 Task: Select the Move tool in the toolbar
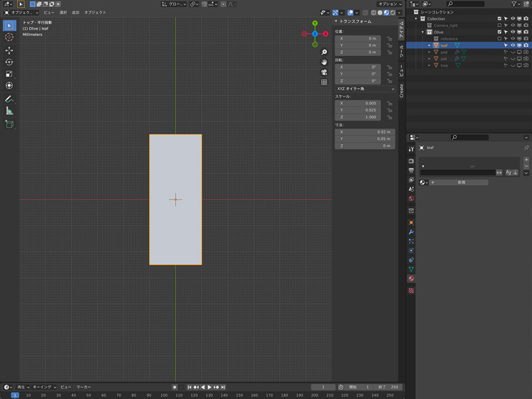[x=9, y=50]
